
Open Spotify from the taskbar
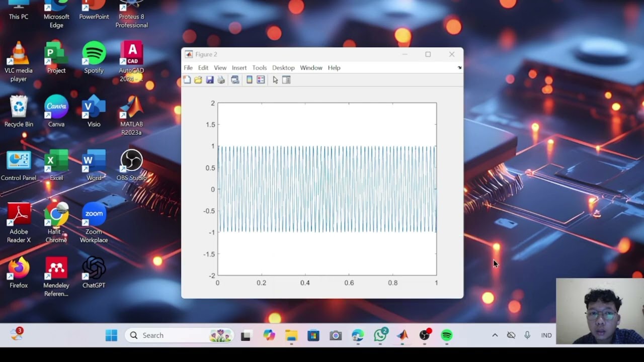447,335
